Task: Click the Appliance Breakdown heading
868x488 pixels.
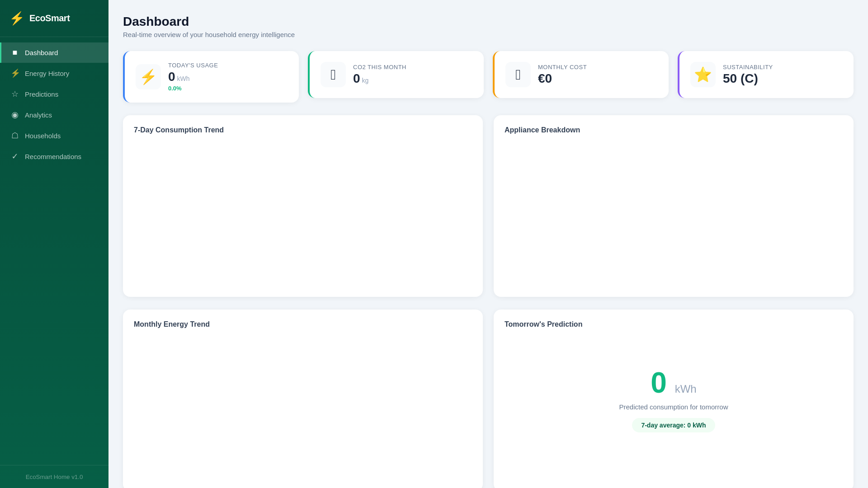Action: coord(542,130)
